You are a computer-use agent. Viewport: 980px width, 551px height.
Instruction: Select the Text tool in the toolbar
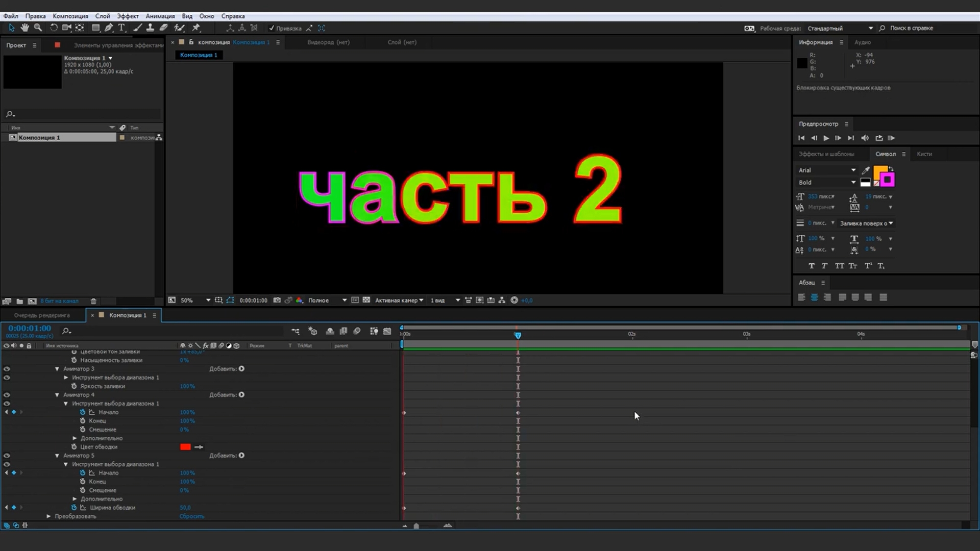tap(121, 28)
